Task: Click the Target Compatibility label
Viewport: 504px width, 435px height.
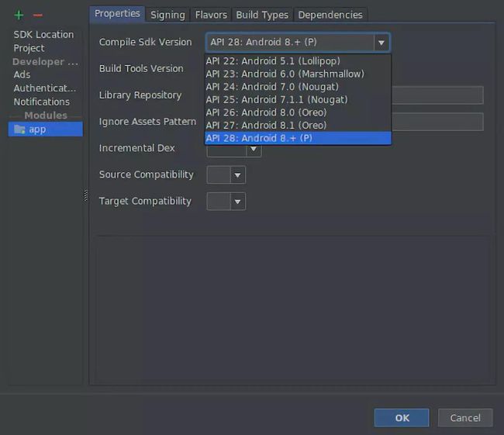Action: pyautogui.click(x=145, y=201)
